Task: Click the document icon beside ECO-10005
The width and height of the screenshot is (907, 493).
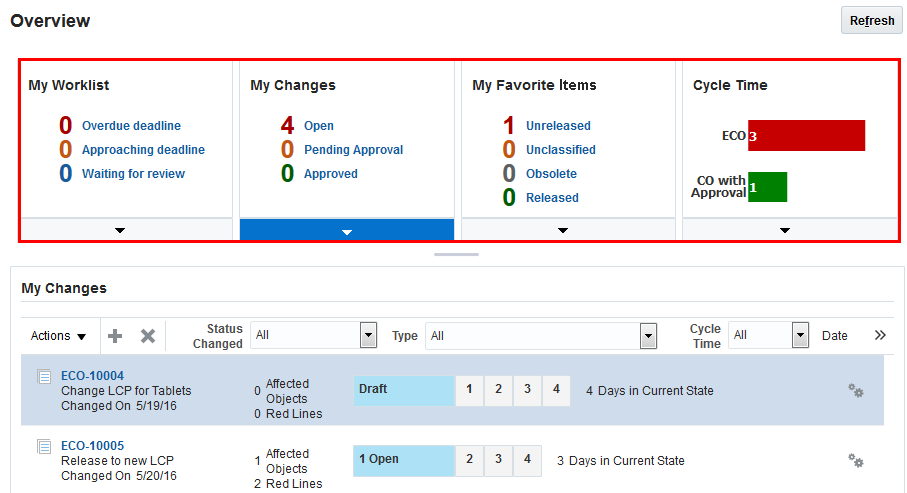Action: (x=44, y=446)
